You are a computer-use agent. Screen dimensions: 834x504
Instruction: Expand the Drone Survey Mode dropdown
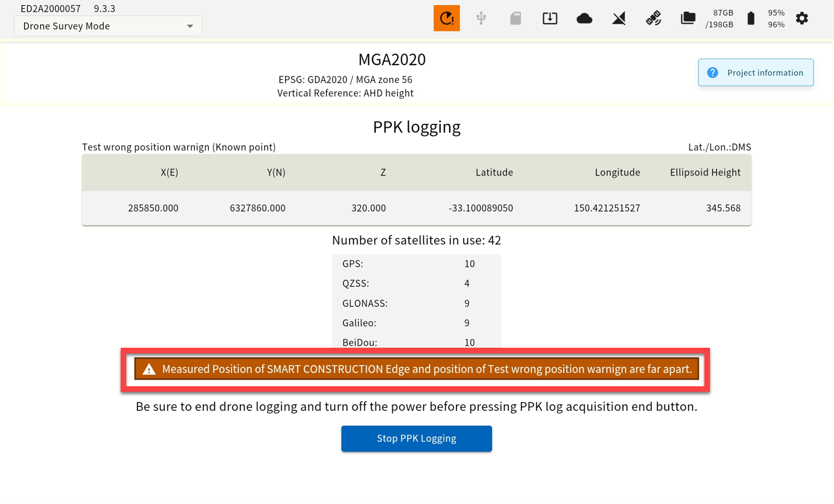pyautogui.click(x=108, y=26)
